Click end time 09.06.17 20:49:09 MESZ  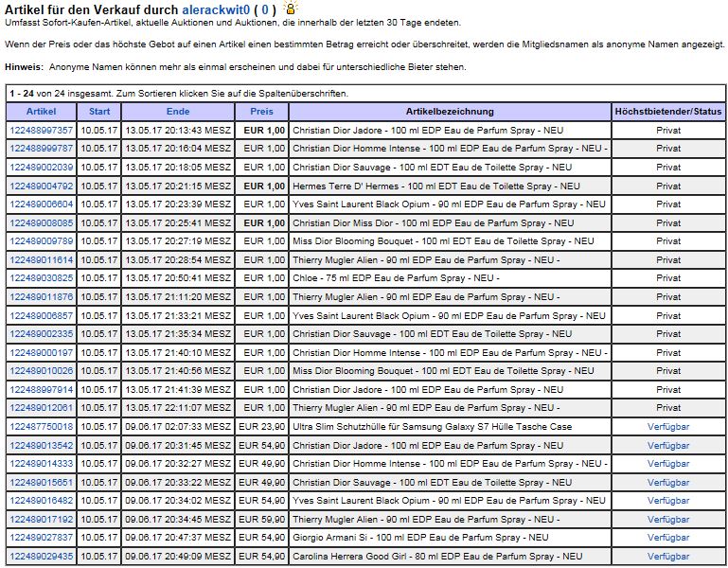pyautogui.click(x=178, y=557)
